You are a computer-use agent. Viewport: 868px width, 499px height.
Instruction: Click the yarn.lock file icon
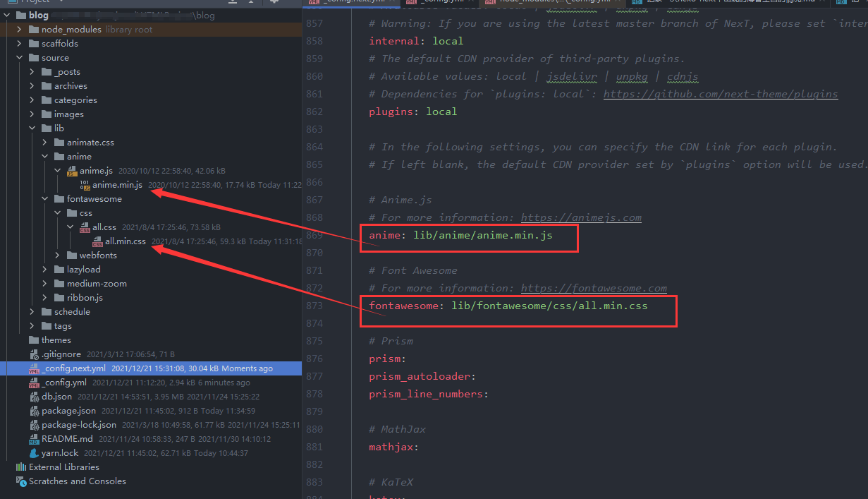click(35, 453)
